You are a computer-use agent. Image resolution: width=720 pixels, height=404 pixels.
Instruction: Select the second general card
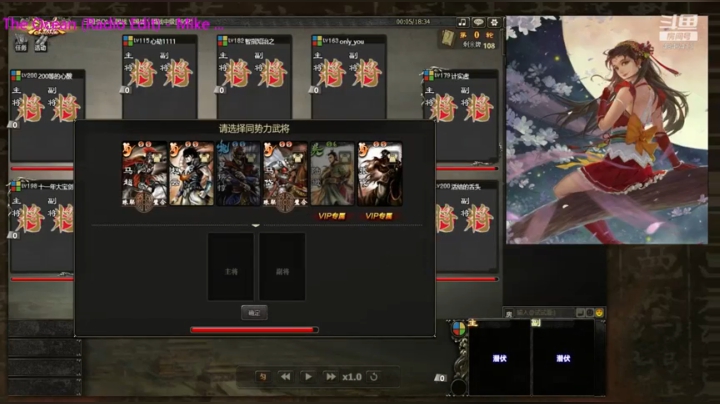pyautogui.click(x=191, y=174)
